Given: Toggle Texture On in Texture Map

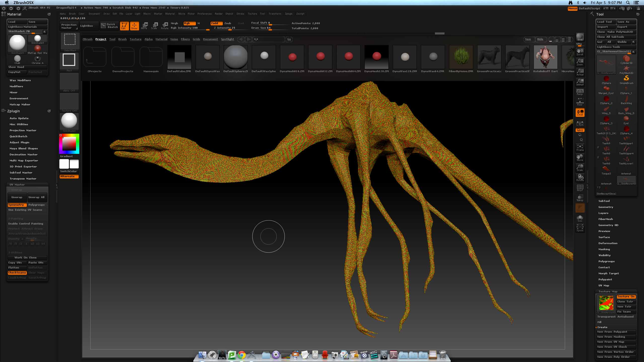Looking at the screenshot, I should (626, 297).
